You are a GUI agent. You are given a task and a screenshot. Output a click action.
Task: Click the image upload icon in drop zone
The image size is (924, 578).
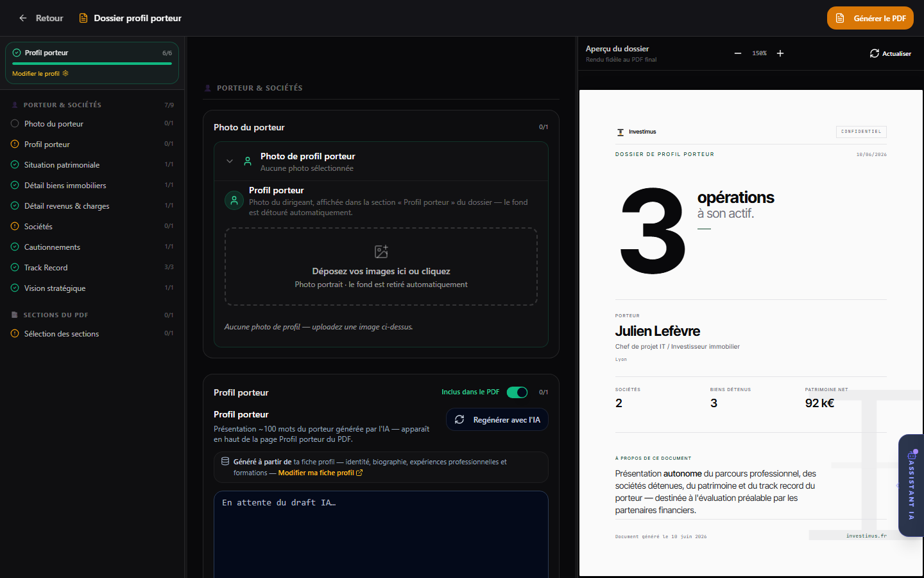tap(381, 251)
